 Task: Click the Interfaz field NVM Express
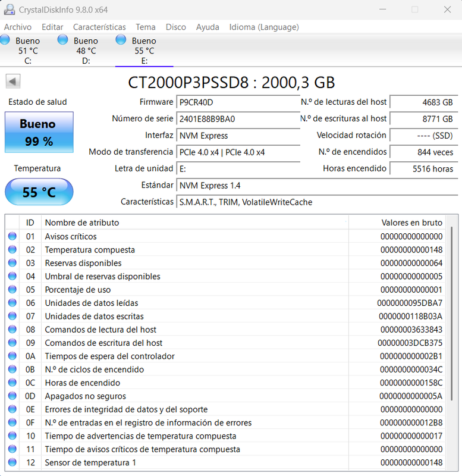(238, 136)
